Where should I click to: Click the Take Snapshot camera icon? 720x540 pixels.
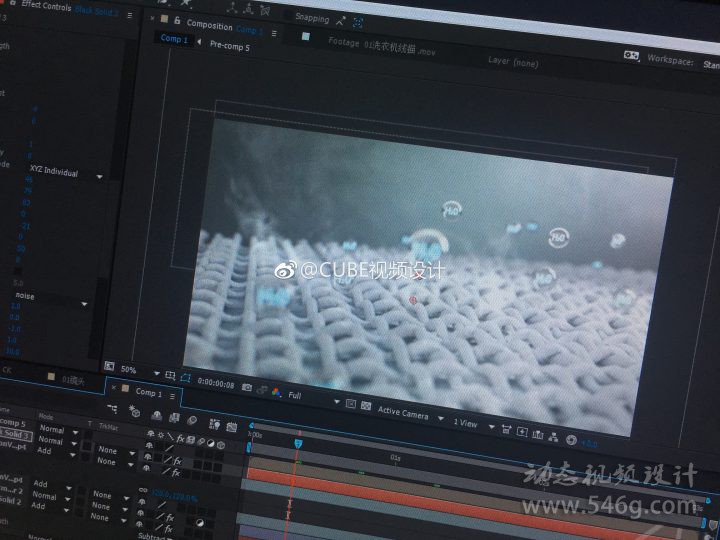[247, 388]
